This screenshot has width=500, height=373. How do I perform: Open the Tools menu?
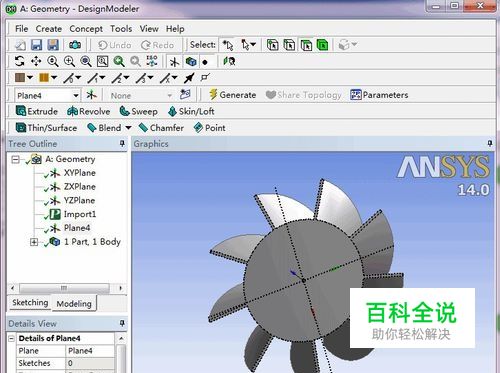tap(121, 29)
